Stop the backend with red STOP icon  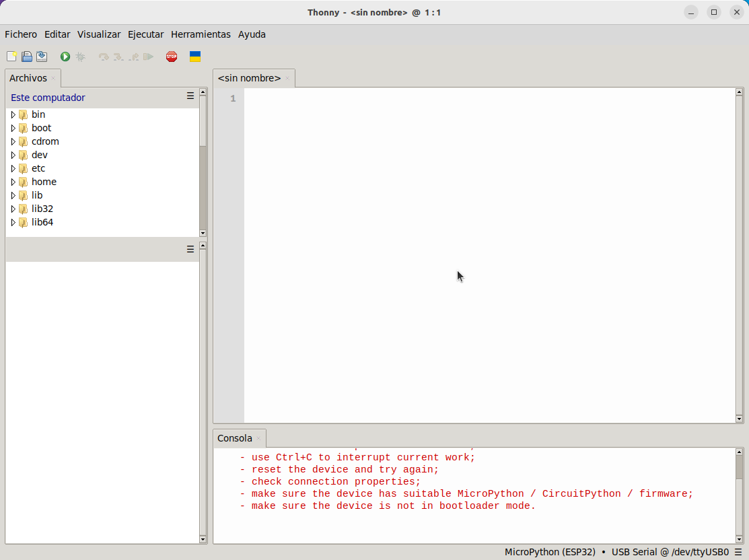pyautogui.click(x=172, y=57)
